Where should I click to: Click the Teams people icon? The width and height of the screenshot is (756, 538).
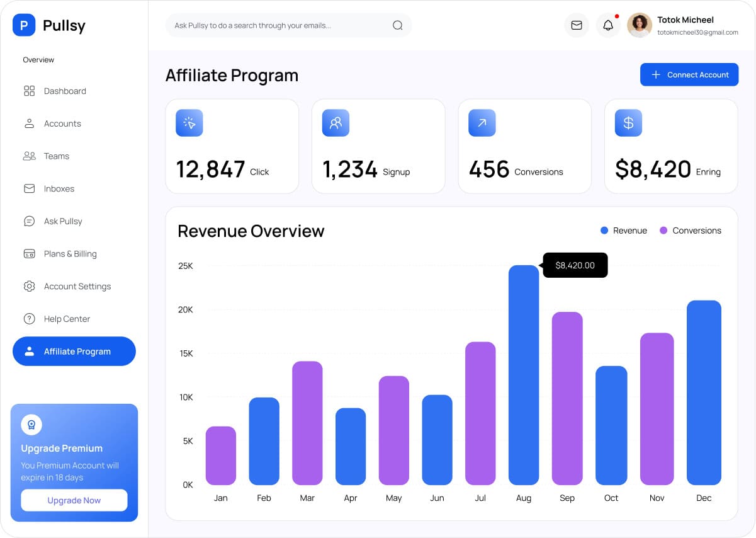(x=29, y=156)
